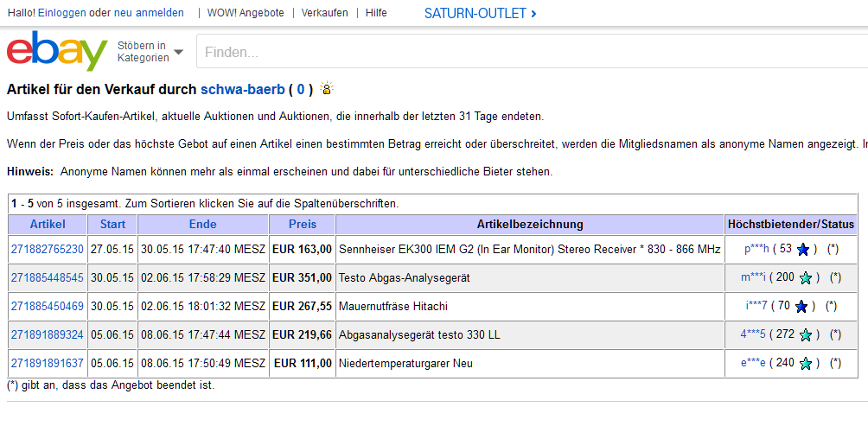Click the Verkaufen top navigation item
868x426 pixels.
point(325,13)
